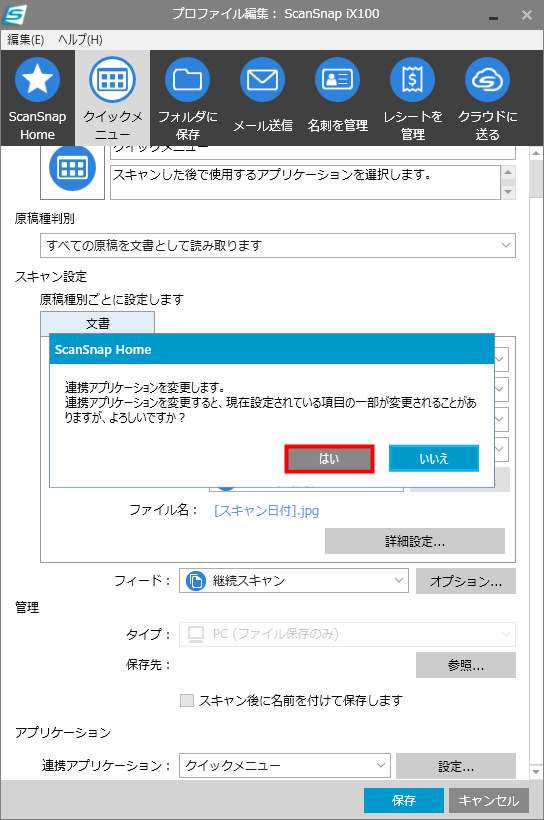Select the 名刺を管理 profile icon
Screen dimensions: 544x820
[x=337, y=79]
